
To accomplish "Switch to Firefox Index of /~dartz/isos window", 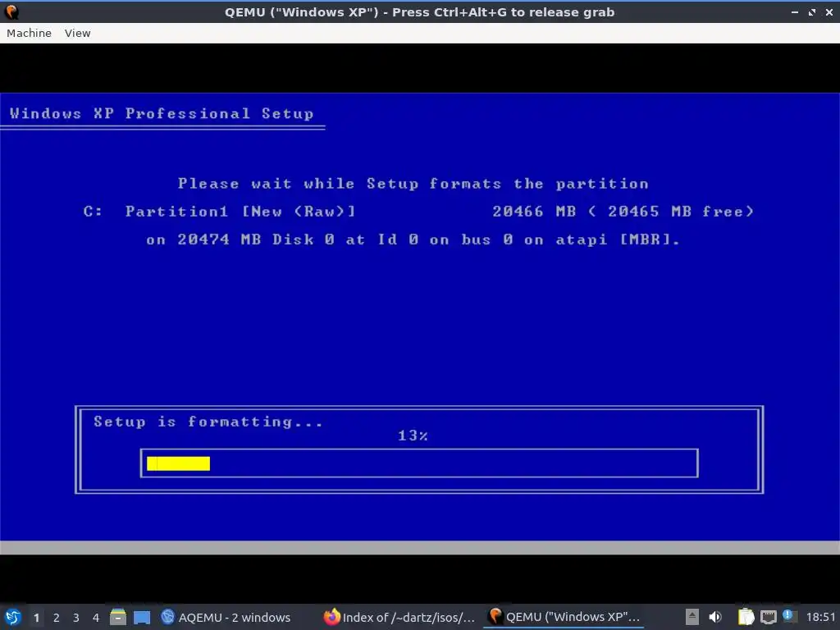I will 399,618.
